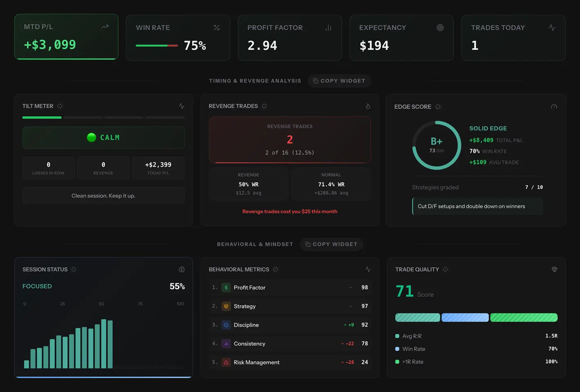Expand the Consistency metric change chevron
Screen dimensions: 580x392
(x=342, y=343)
